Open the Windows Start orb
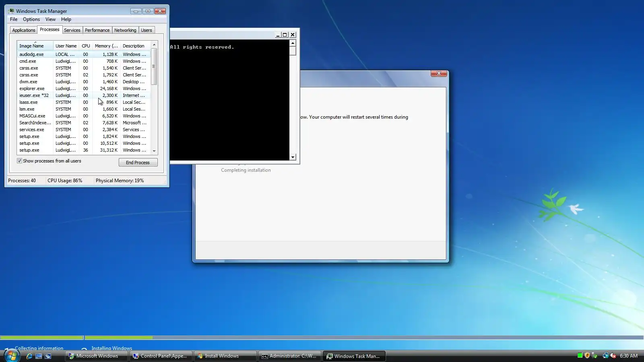Image resolution: width=644 pixels, height=362 pixels. pyautogui.click(x=11, y=356)
